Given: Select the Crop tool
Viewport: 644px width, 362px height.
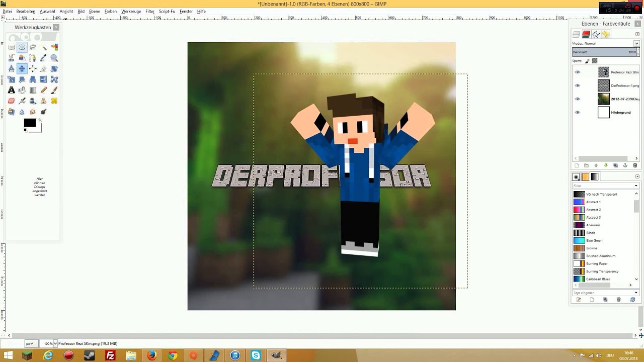Looking at the screenshot, I should pyautogui.click(x=44, y=68).
